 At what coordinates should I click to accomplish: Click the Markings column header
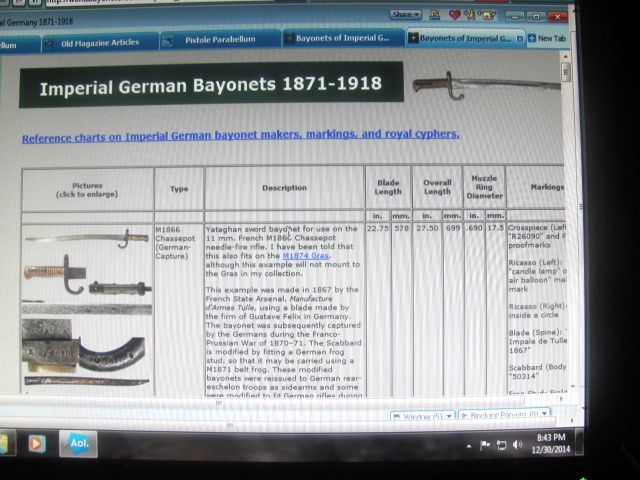tap(536, 187)
